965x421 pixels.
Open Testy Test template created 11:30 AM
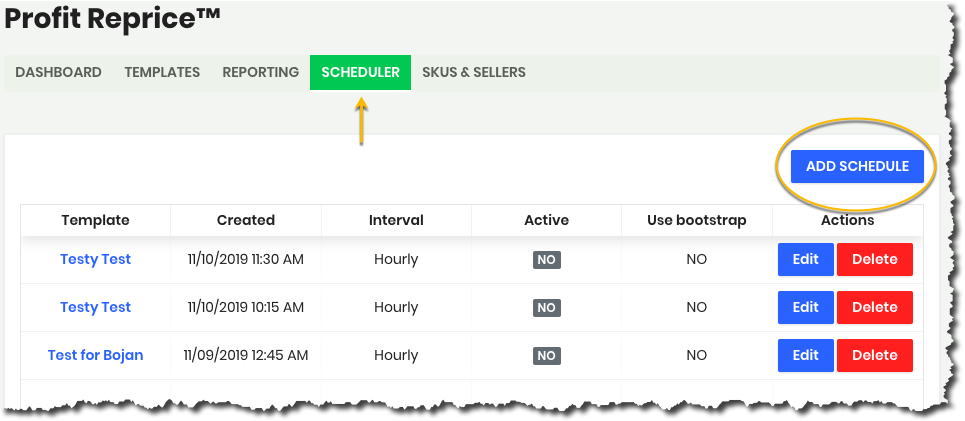(95, 259)
